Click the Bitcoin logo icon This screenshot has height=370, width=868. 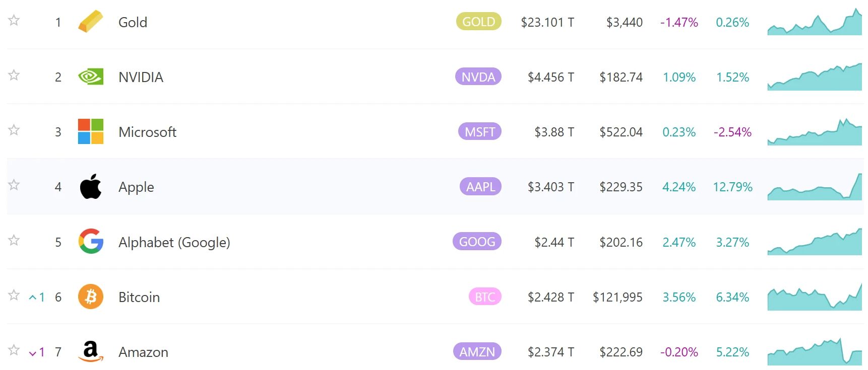point(91,297)
